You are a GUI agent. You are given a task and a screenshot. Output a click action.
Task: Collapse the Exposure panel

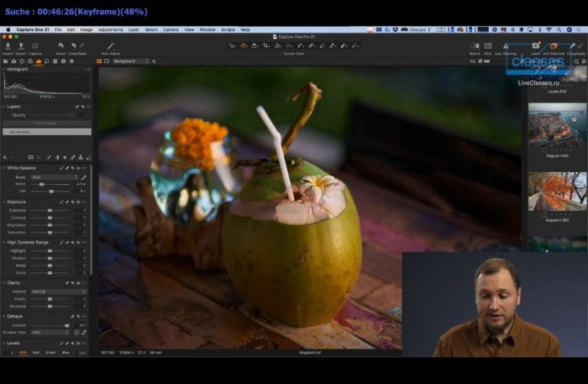3,202
